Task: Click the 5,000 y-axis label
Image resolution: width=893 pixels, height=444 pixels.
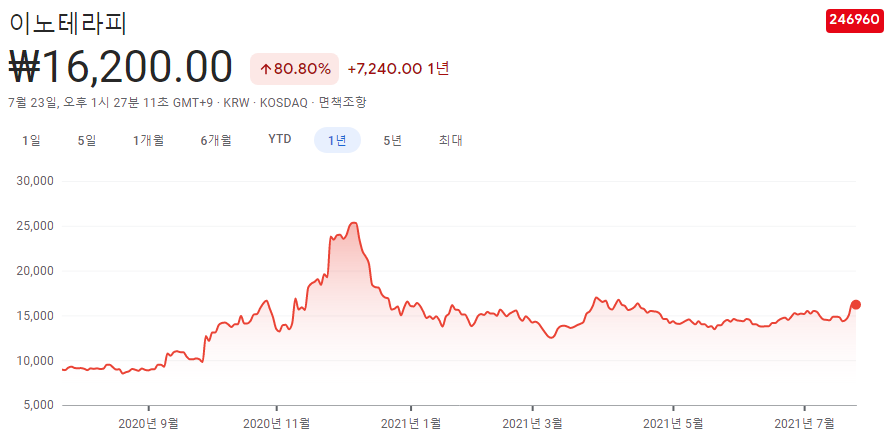Action: click(39, 405)
